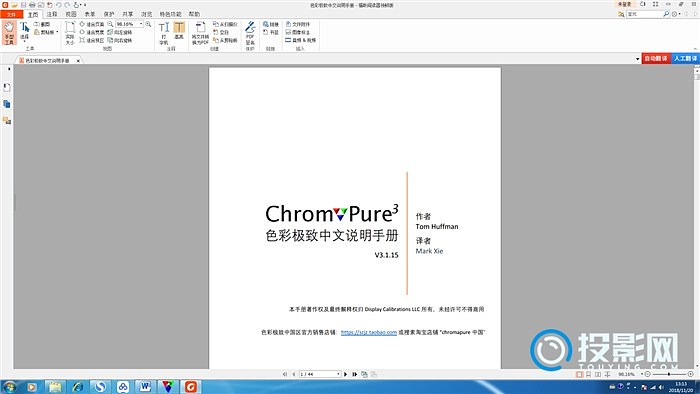This screenshot has height=394, width=700.
Task: Set view to Actual Size
Action: pos(70,33)
